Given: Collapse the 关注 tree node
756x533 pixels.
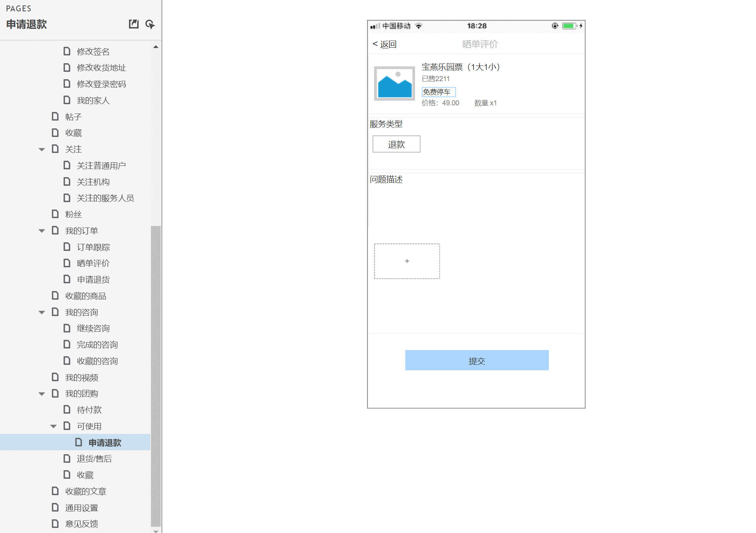Looking at the screenshot, I should tap(42, 149).
